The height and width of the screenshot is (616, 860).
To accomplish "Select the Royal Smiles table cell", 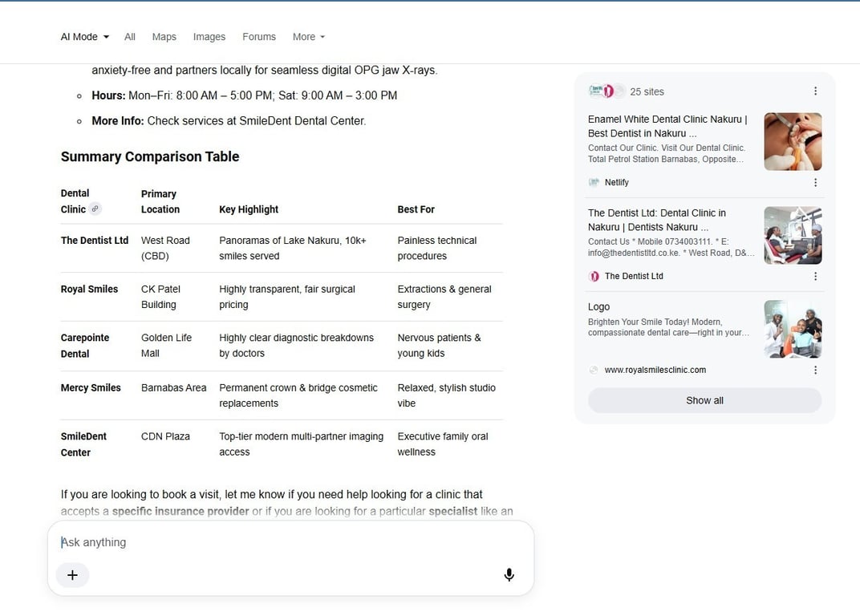I will point(89,289).
